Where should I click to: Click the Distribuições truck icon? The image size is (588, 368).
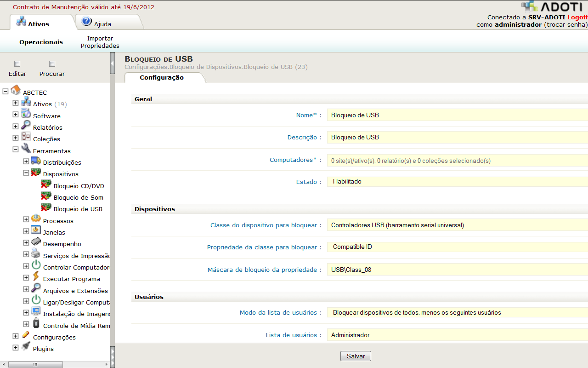point(36,161)
